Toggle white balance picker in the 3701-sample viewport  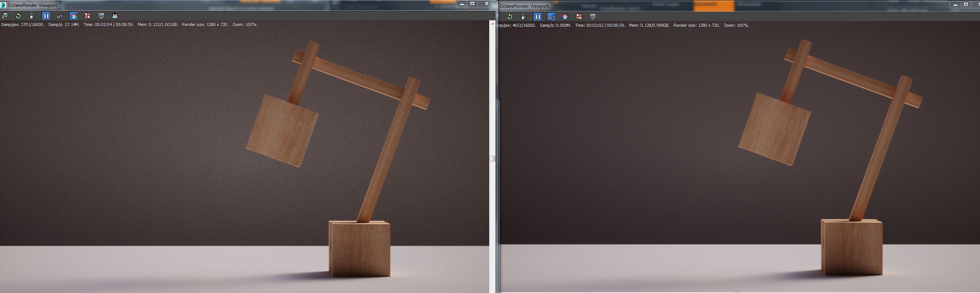74,16
